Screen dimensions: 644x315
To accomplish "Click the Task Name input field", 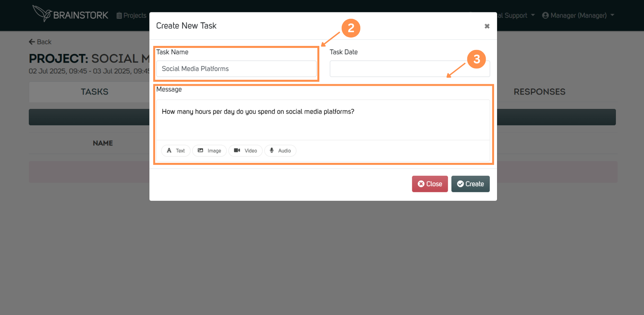I will (x=236, y=69).
